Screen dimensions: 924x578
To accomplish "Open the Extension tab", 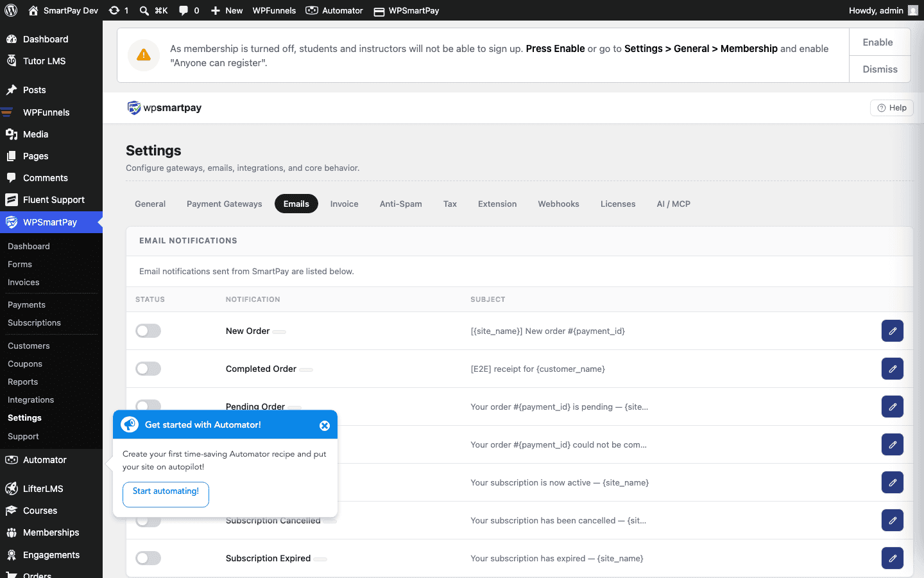I will click(497, 204).
